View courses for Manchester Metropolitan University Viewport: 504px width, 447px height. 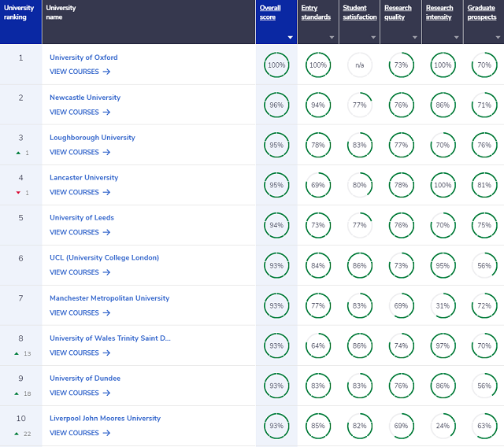80,312
